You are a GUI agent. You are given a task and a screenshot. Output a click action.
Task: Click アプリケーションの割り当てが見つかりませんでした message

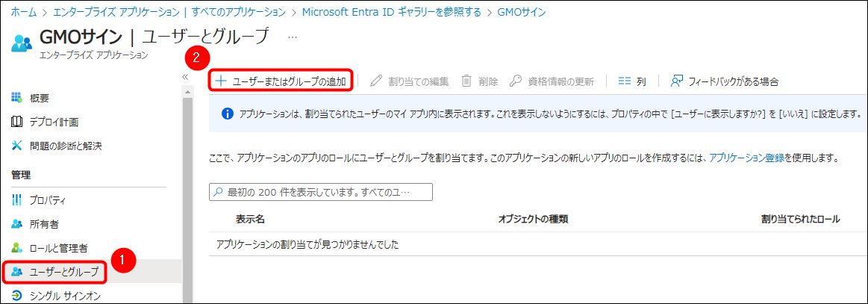[x=307, y=244]
